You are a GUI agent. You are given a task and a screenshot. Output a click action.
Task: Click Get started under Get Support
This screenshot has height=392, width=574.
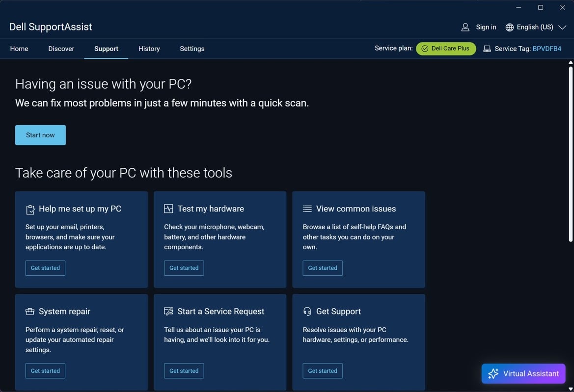pos(323,371)
